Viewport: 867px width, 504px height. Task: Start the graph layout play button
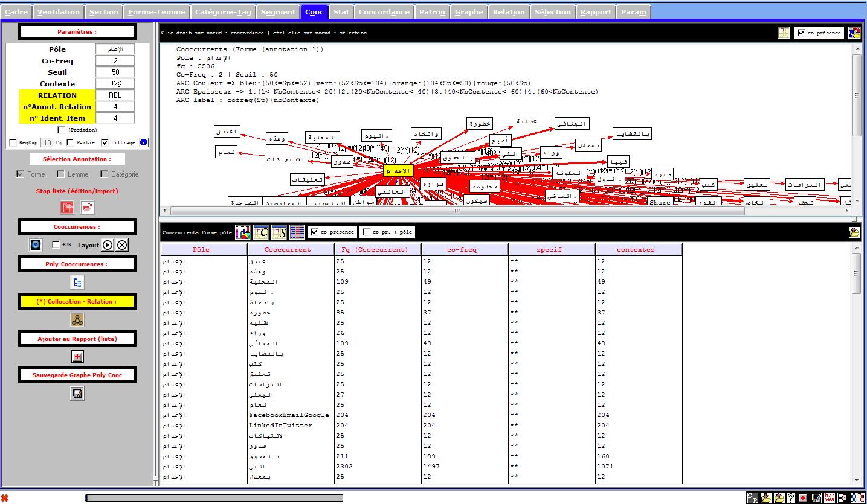(x=107, y=245)
